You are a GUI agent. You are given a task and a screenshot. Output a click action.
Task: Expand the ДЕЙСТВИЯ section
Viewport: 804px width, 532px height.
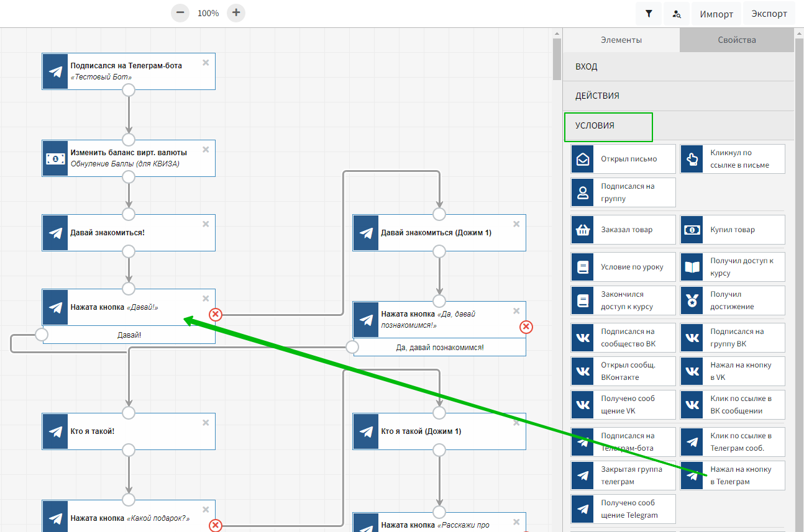(x=678, y=96)
